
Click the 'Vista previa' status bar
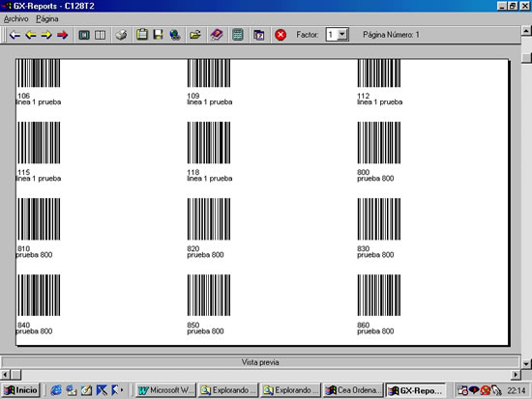coord(260,362)
